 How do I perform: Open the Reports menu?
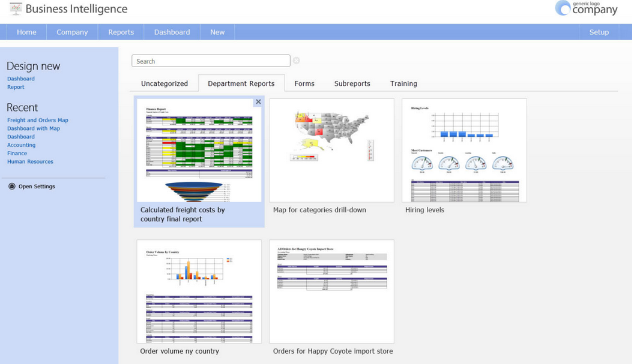(121, 32)
